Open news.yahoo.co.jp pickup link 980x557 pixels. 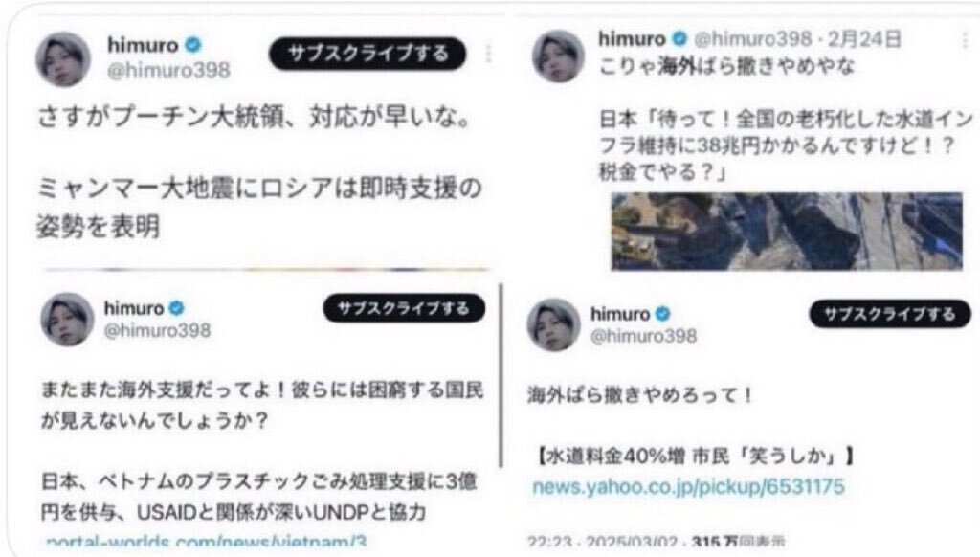(x=688, y=487)
